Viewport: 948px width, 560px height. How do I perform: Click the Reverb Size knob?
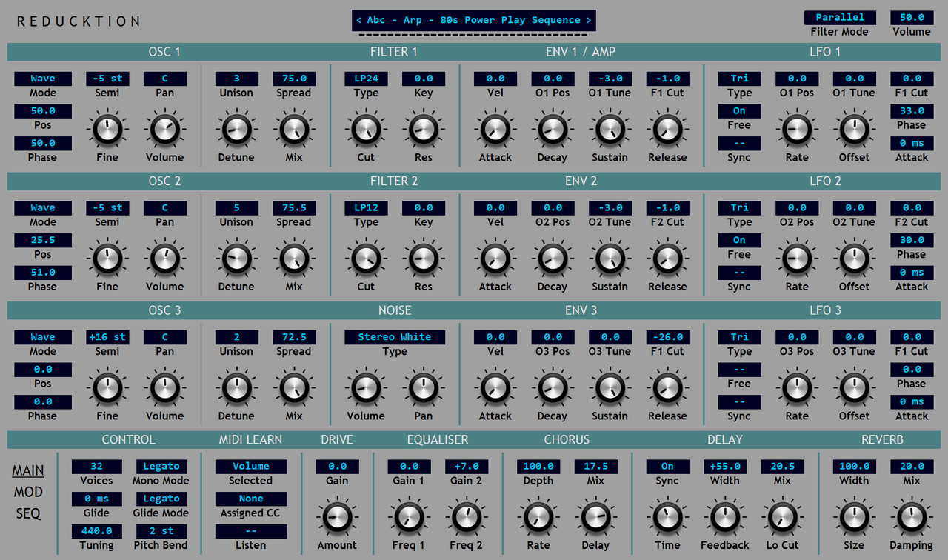854,517
